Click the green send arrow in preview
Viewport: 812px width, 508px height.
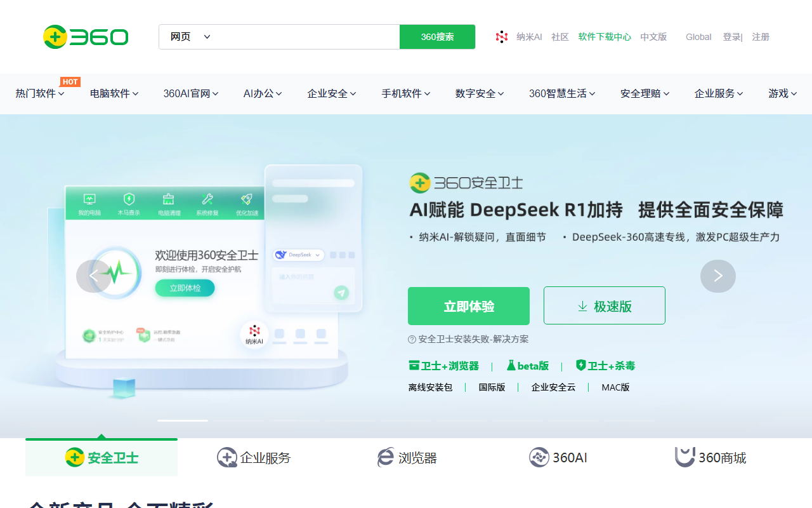point(341,293)
